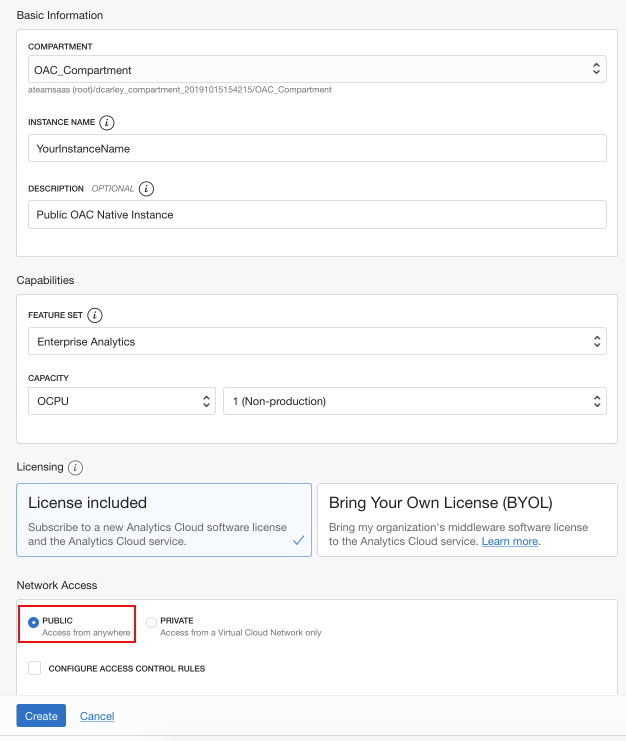
Task: Choose Bring Your Own License (BYOL) card
Action: pyautogui.click(x=467, y=519)
